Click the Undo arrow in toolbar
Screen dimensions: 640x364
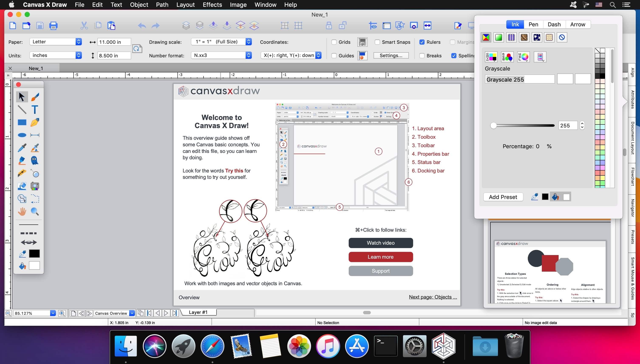[x=142, y=25]
